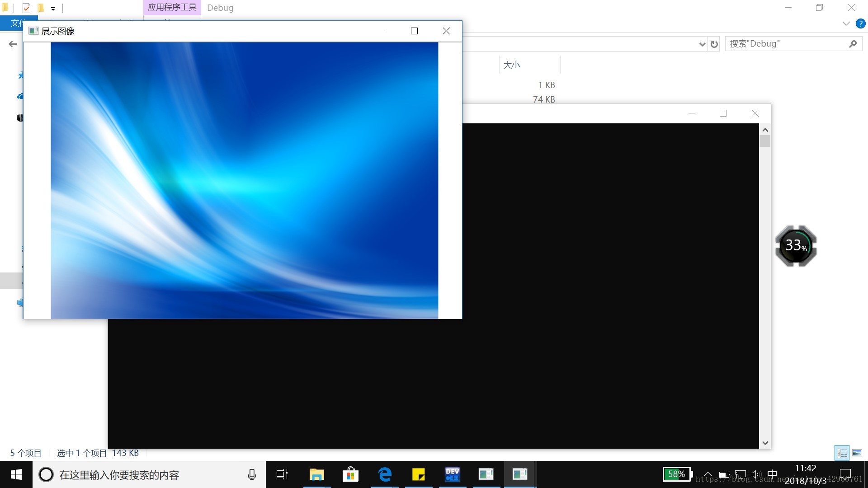Open Sticky Notes from the taskbar
This screenshot has width=868, height=488.
(x=419, y=474)
